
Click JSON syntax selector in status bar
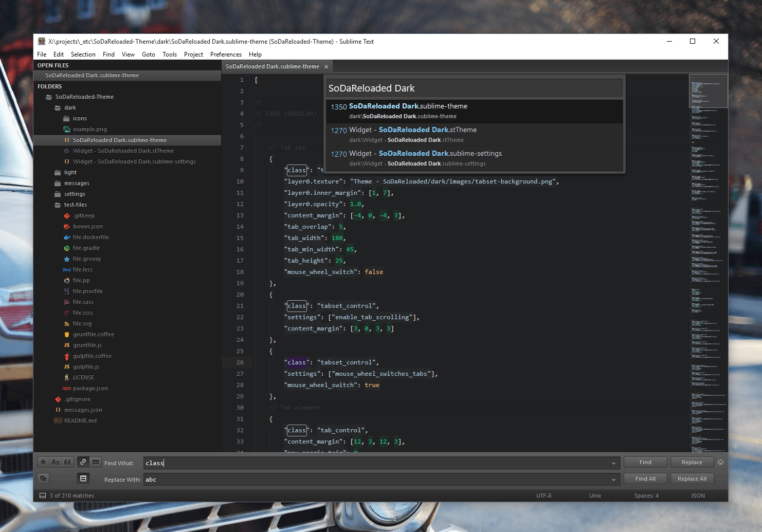pos(698,496)
